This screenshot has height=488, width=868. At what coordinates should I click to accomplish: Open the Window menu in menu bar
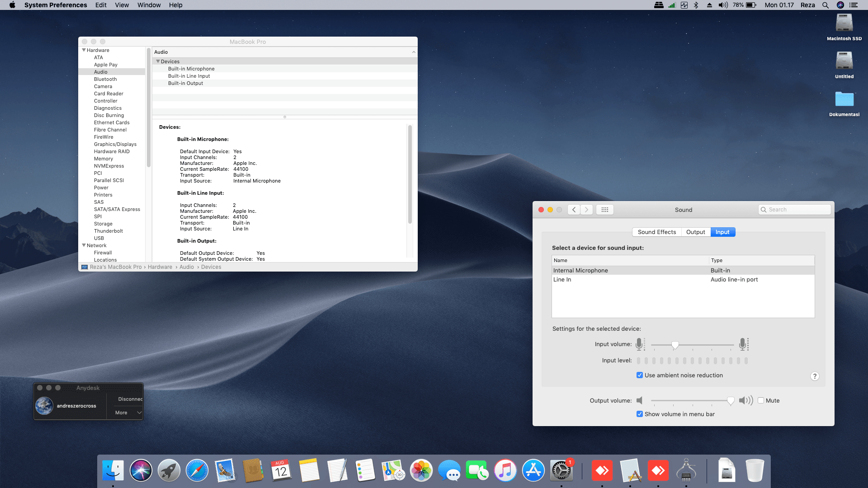[x=149, y=5]
